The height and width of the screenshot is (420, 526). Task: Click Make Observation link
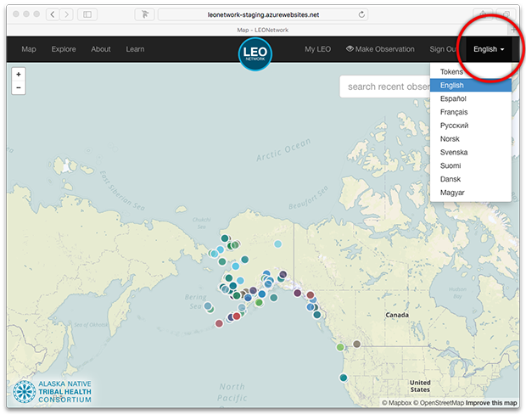(x=380, y=49)
